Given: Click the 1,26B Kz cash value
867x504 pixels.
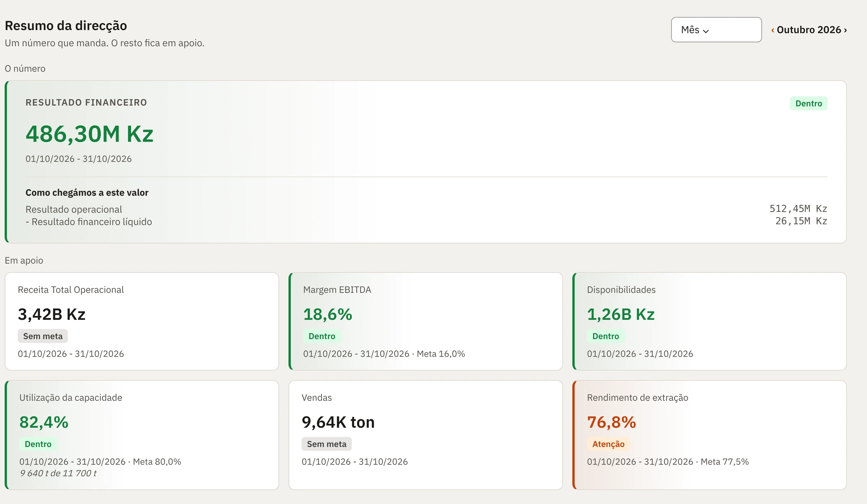Looking at the screenshot, I should (x=621, y=314).
